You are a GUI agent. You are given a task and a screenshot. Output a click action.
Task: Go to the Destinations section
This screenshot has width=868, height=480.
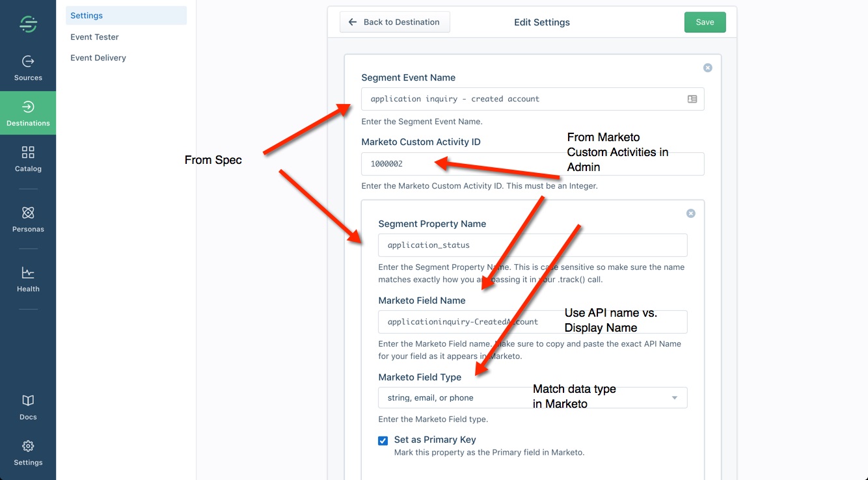click(28, 114)
